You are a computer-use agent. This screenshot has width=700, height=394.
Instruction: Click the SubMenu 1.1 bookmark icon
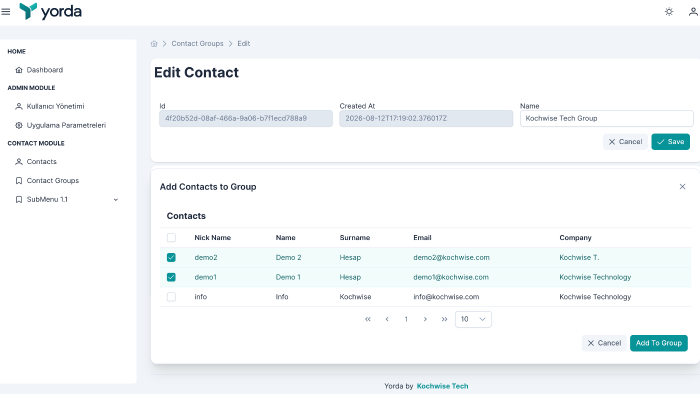[x=19, y=199]
